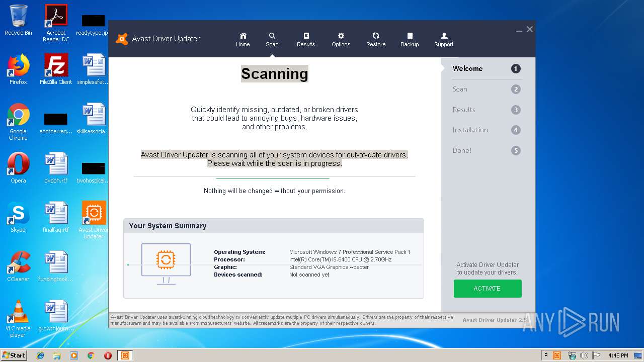The height and width of the screenshot is (362, 644).
Task: Click Devices scanned value Not scanned yet
Action: [309, 275]
